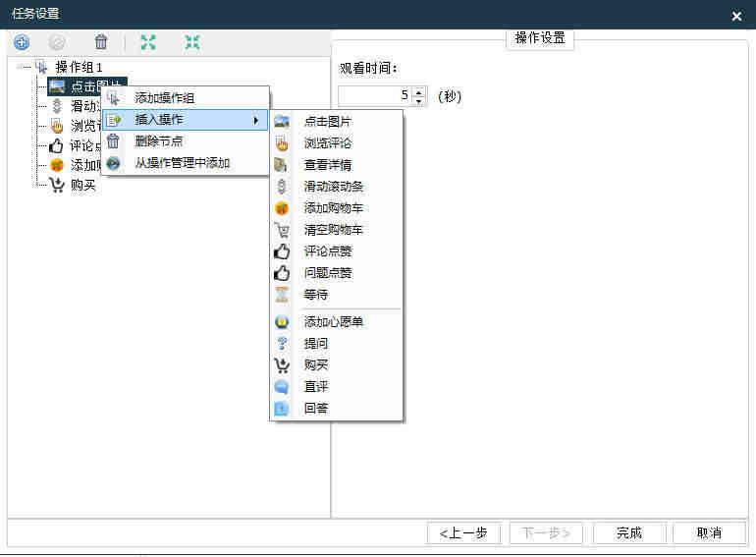This screenshot has width=756, height=557.
Task: Click the green collapse-all arrows icon
Action: coord(191,42)
